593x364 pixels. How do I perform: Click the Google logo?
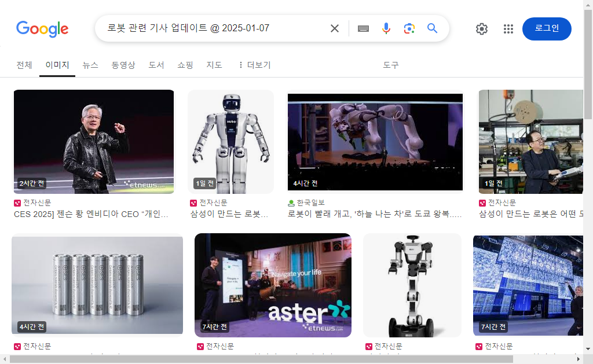pyautogui.click(x=42, y=29)
